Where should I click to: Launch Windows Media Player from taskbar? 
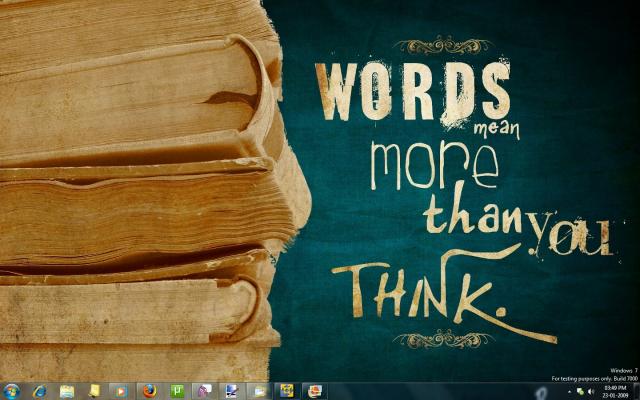121,392
